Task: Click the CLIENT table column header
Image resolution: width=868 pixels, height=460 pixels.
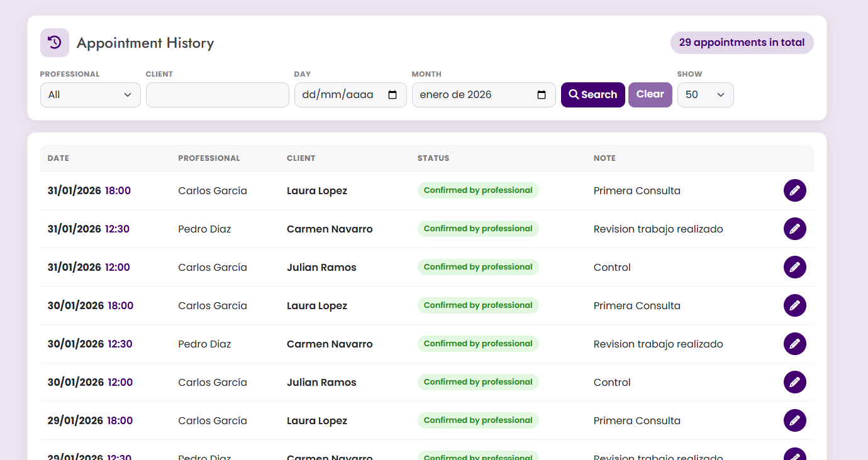Action: point(301,158)
